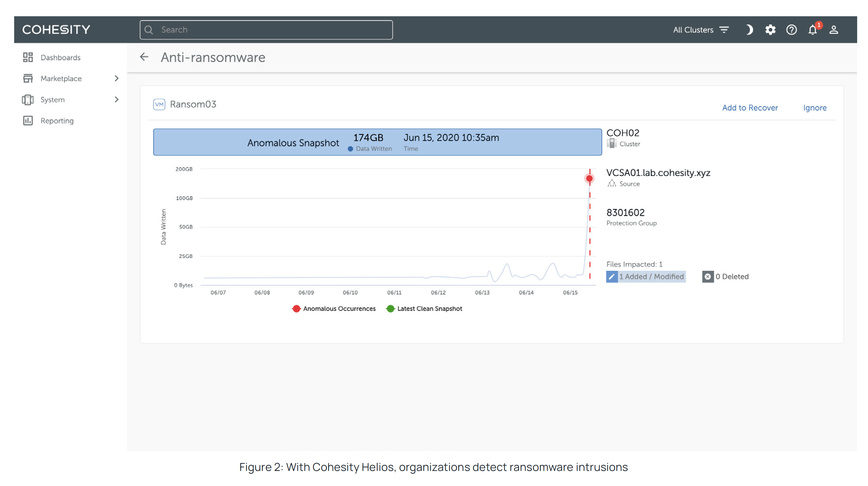Toggle Latest Clean Snapshot legend item
Screen dimensions: 868x486
tap(424, 309)
